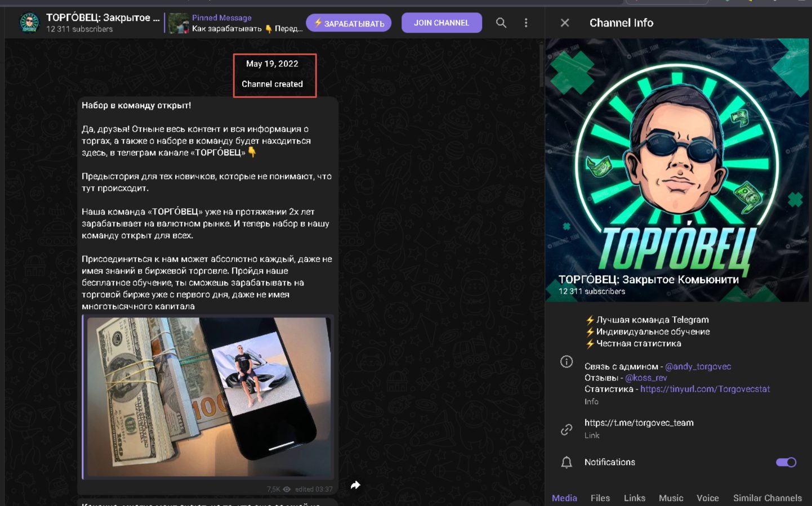Open the pinned message thumbnail

[x=179, y=23]
